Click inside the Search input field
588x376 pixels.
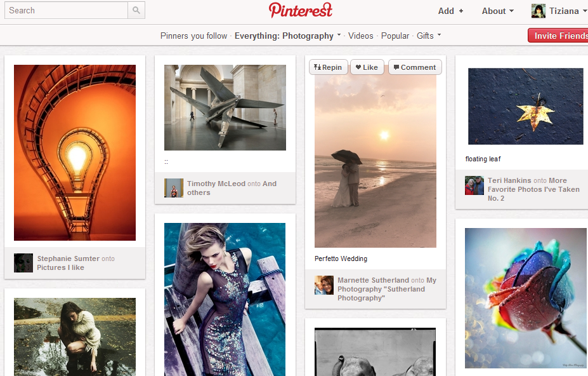tap(66, 10)
